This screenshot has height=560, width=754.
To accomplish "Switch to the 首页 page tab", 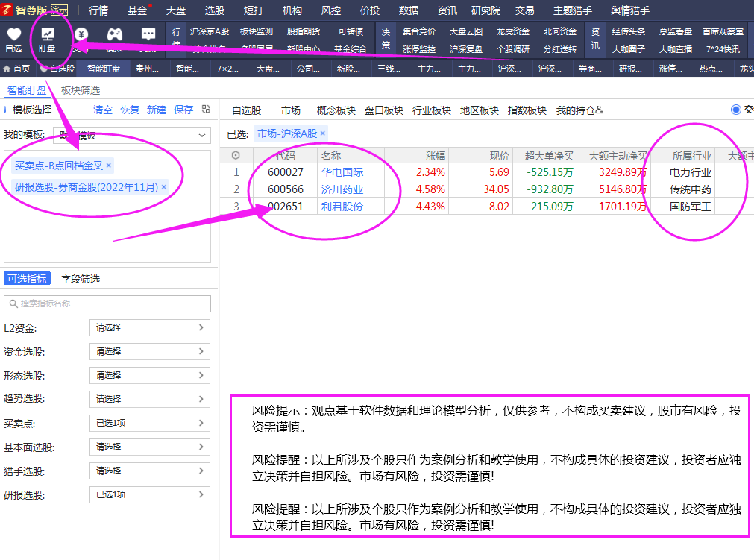I will click(x=16, y=69).
